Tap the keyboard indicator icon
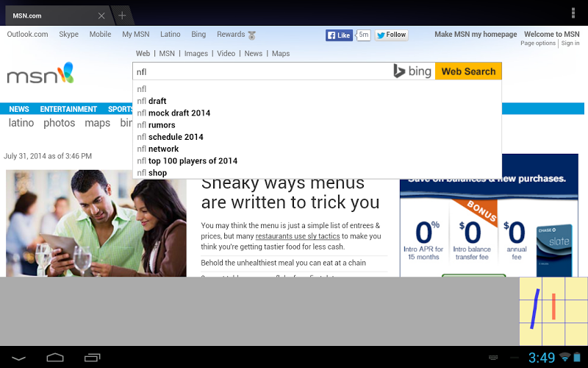The height and width of the screenshot is (368, 588). click(x=493, y=358)
